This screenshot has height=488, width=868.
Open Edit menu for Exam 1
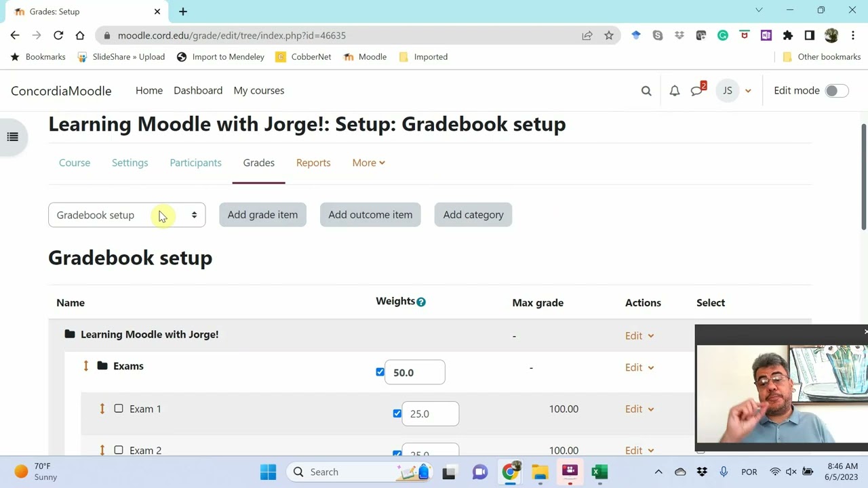639,409
